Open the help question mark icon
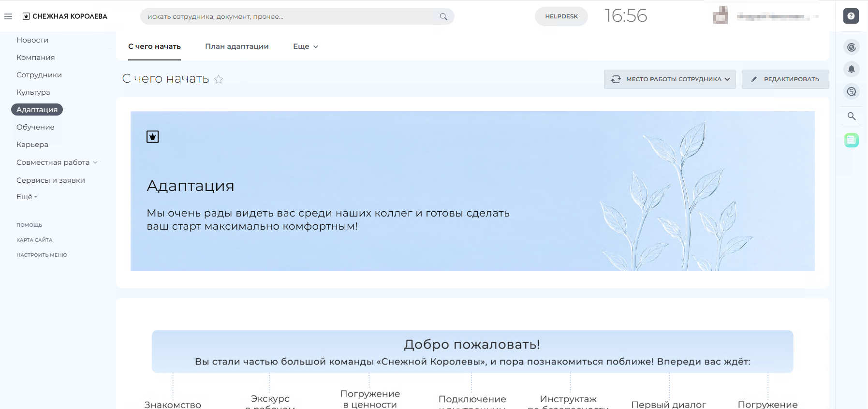Image resolution: width=868 pixels, height=409 pixels. point(851,16)
